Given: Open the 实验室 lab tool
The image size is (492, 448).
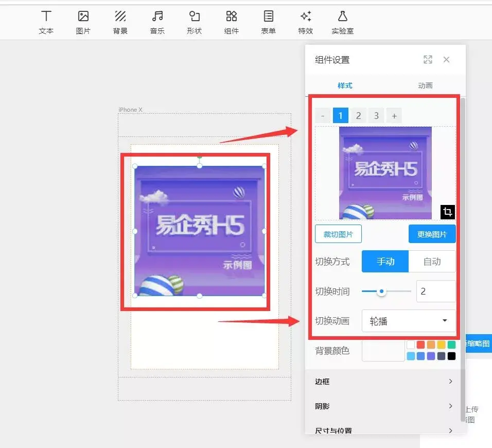Looking at the screenshot, I should [x=342, y=22].
